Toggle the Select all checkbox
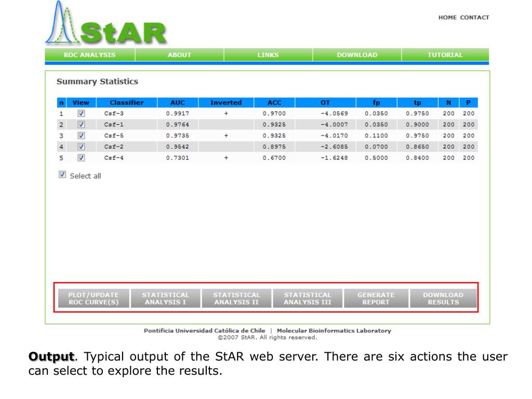 (x=63, y=175)
